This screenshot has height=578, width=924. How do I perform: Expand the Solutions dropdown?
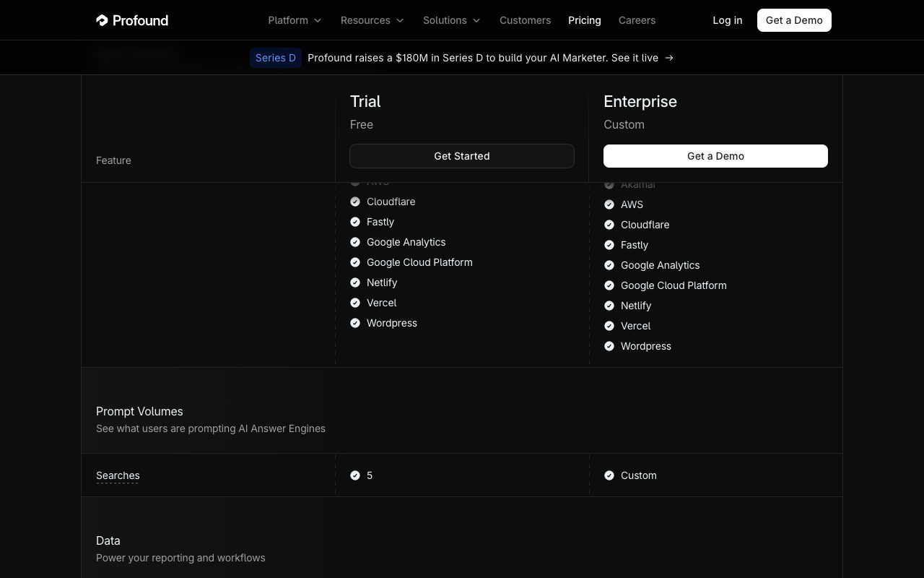(x=452, y=20)
